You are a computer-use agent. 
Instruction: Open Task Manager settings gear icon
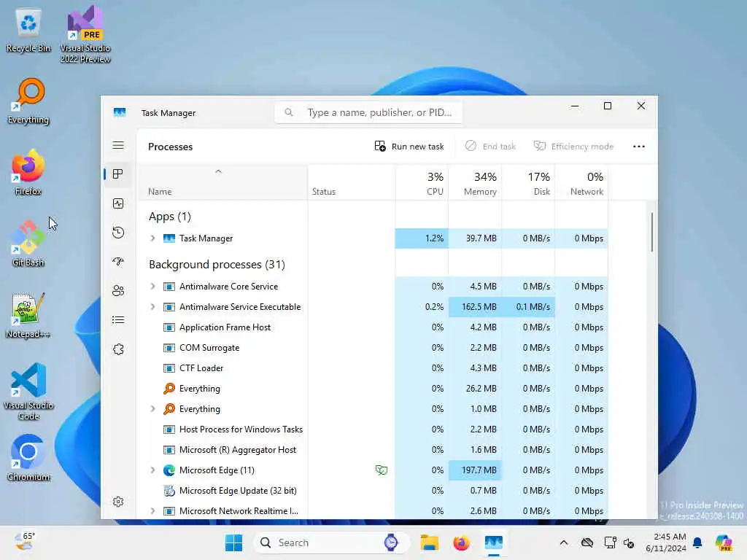point(118,502)
